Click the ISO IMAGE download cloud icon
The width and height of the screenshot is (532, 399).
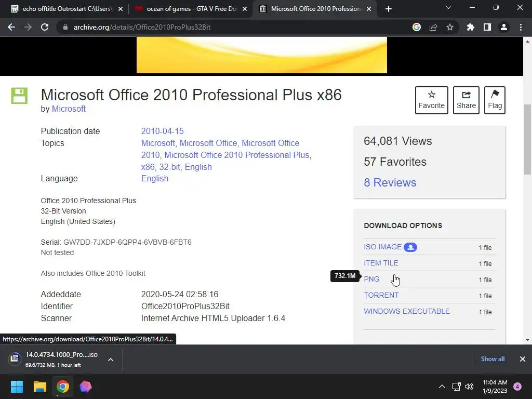pyautogui.click(x=410, y=247)
